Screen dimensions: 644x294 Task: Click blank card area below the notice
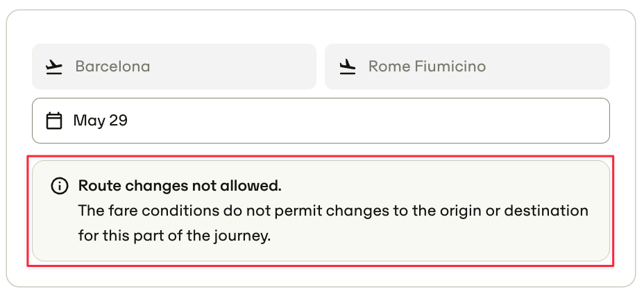pyautogui.click(x=321, y=275)
